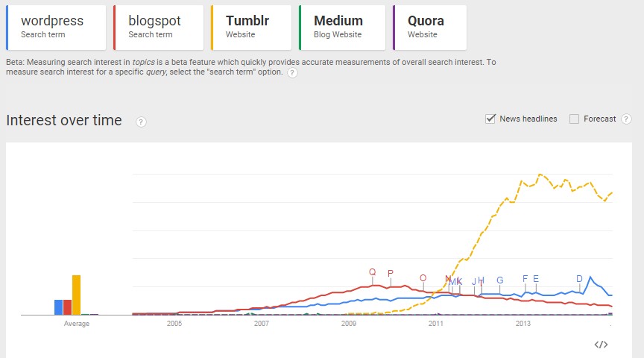Viewport: 644px width, 358px height.
Task: Click the help icon next to Forecast
Action: [x=626, y=119]
